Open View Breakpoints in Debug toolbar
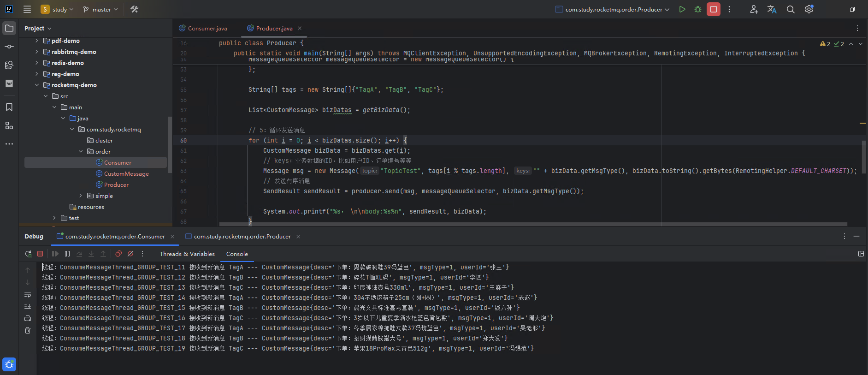This screenshot has height=375, width=868. tap(118, 254)
